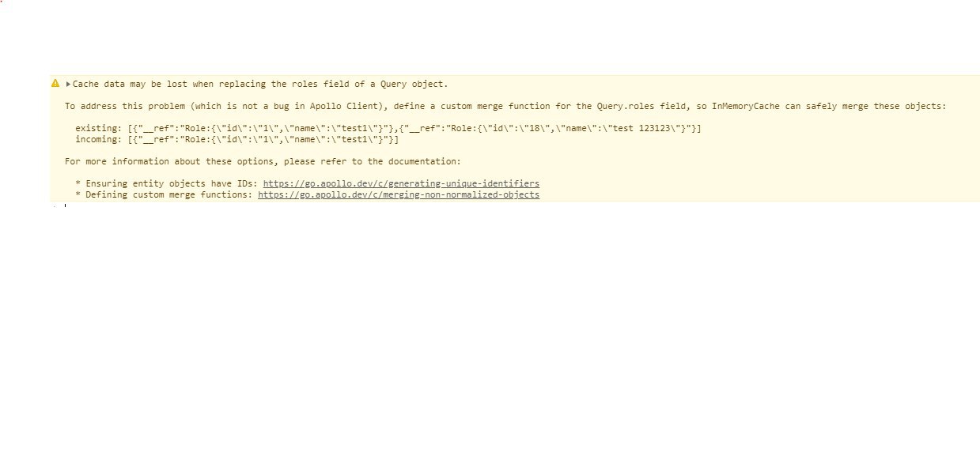The width and height of the screenshot is (980, 460).
Task: Click the 'existing:' roles JSON line
Action: pyautogui.click(x=388, y=128)
